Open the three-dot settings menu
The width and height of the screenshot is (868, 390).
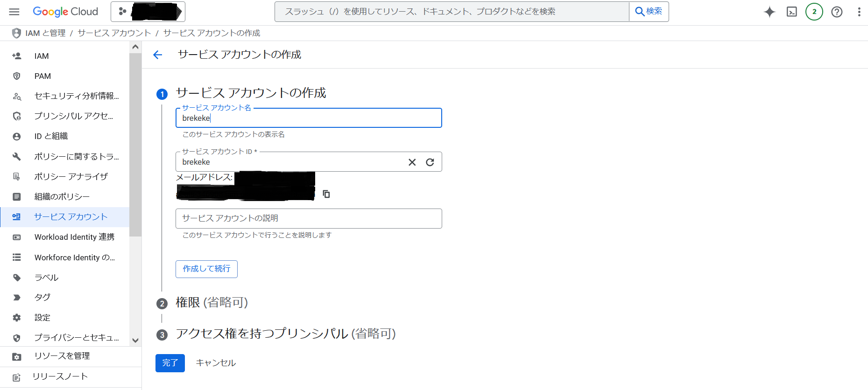[859, 12]
